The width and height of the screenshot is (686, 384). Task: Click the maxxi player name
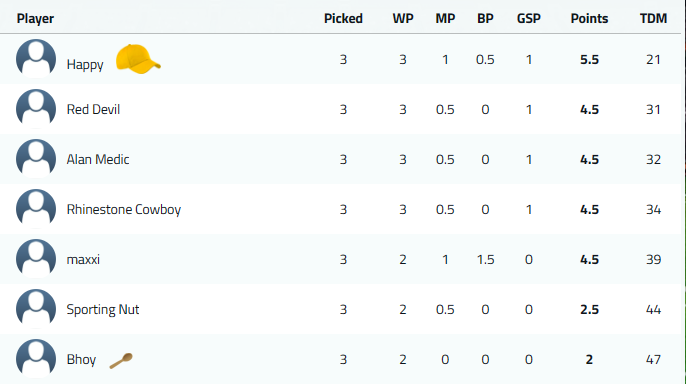click(83, 259)
